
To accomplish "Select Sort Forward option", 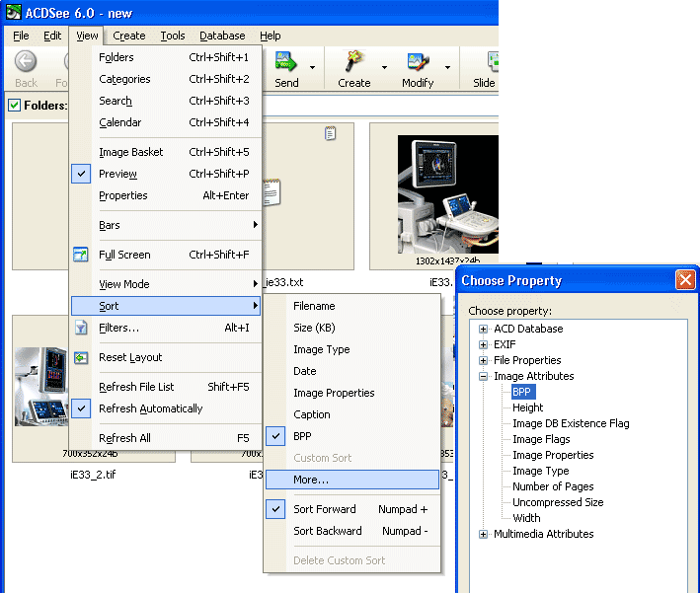I will (x=352, y=509).
